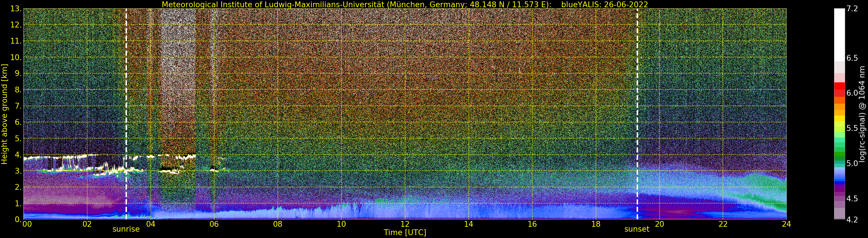
Task: Click the dashed white sunrise marker line
Action: 126,114
